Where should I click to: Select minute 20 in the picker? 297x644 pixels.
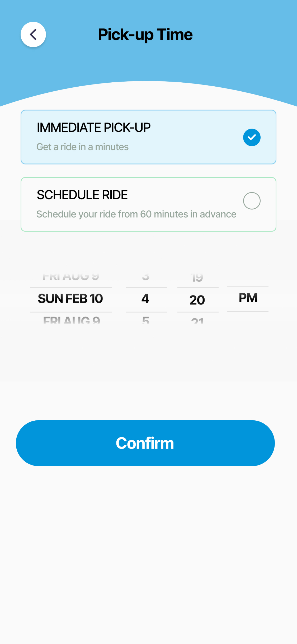(x=197, y=300)
